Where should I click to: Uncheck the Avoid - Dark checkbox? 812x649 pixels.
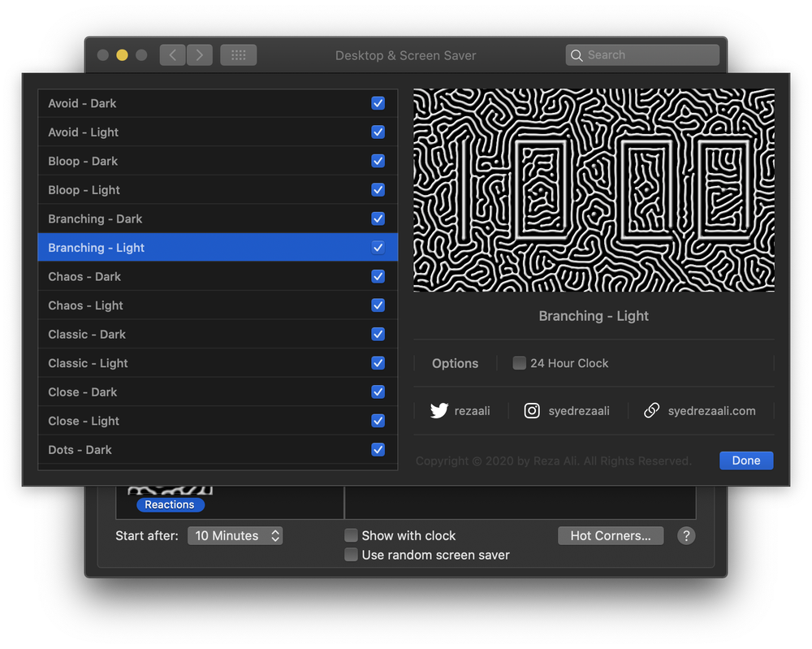pyautogui.click(x=378, y=103)
